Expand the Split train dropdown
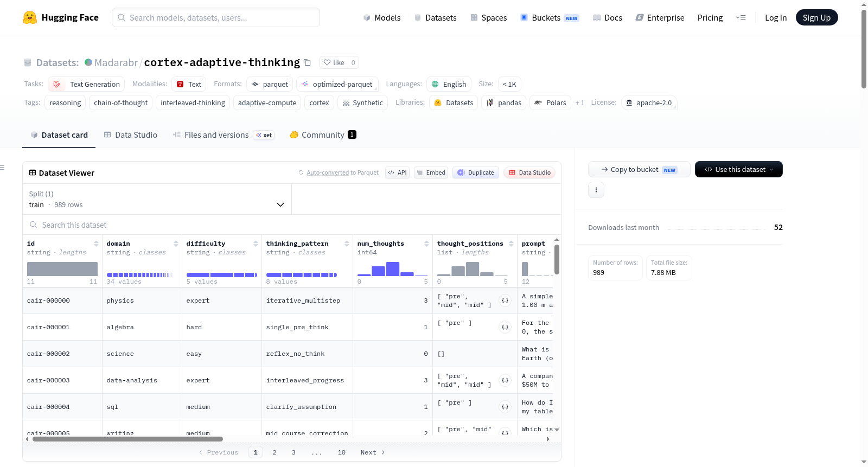Screen dimensions: 868x467 tap(157, 199)
